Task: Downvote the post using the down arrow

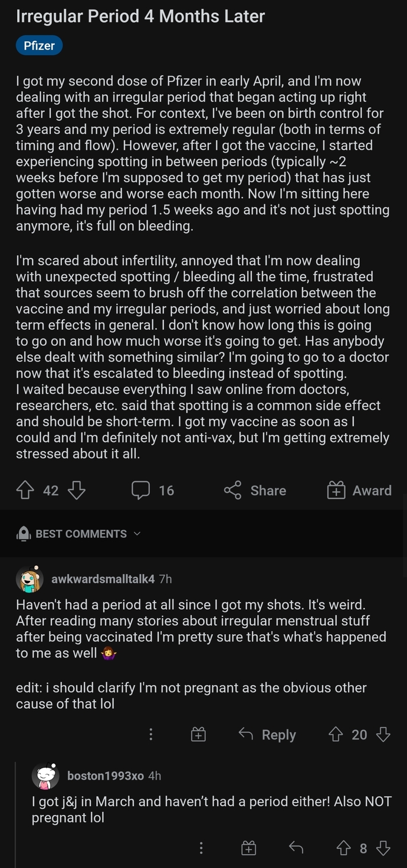Action: tap(76, 490)
